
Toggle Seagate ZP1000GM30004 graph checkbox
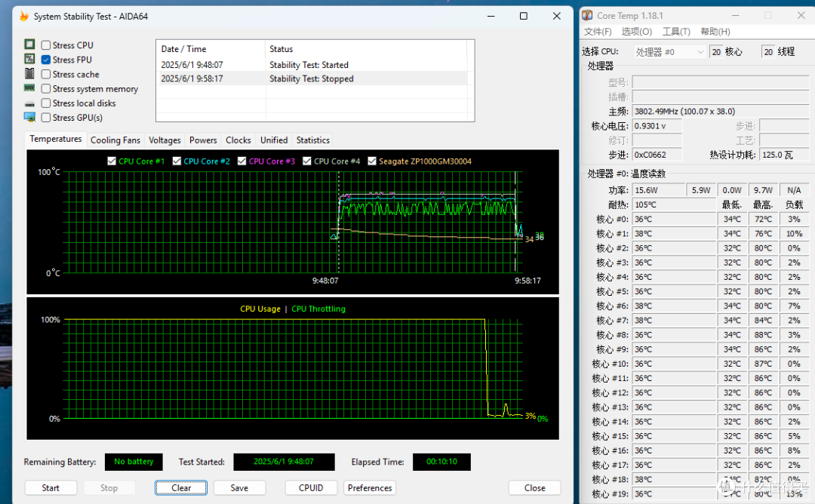tap(372, 161)
